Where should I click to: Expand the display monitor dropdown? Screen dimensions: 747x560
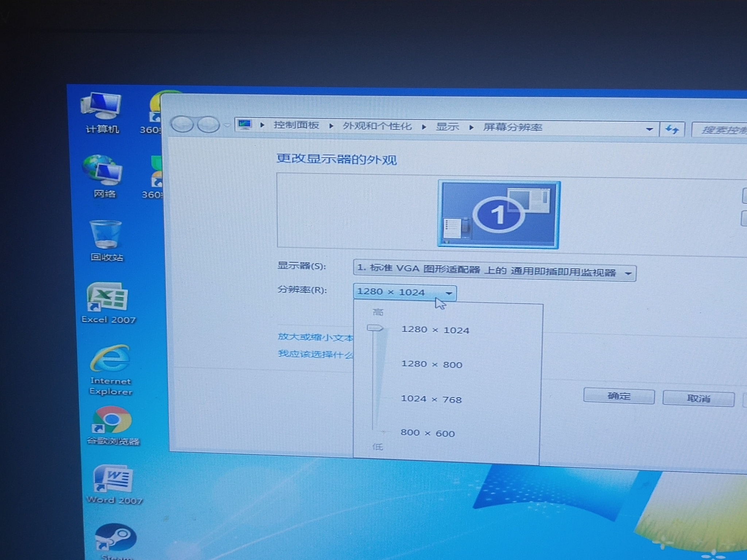click(628, 273)
